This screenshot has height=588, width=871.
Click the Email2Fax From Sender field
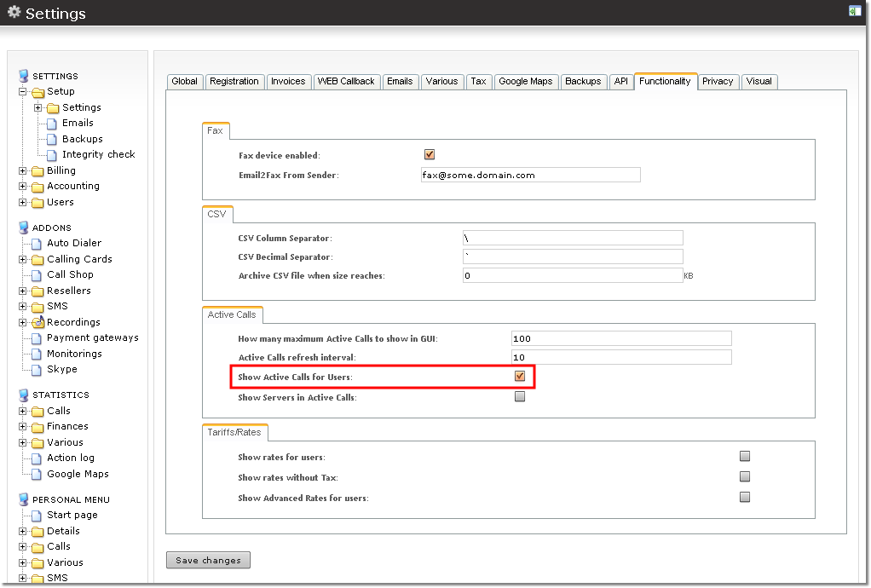(x=530, y=175)
